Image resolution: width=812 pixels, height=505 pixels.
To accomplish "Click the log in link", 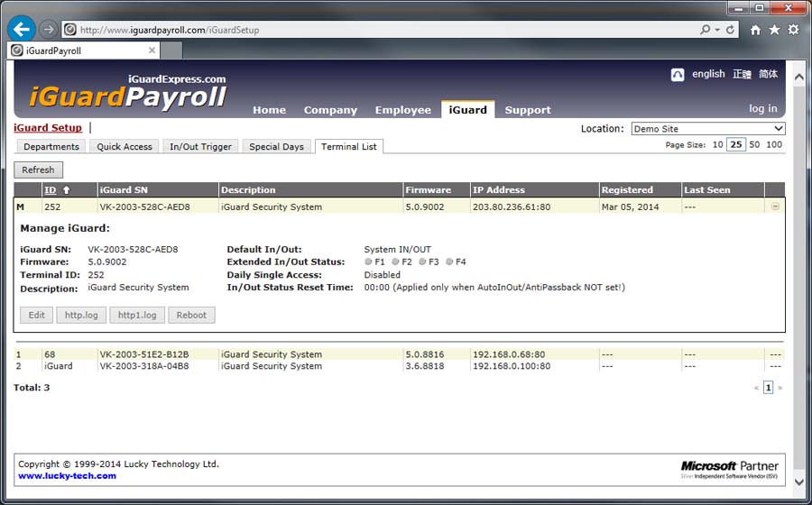I will pyautogui.click(x=762, y=108).
